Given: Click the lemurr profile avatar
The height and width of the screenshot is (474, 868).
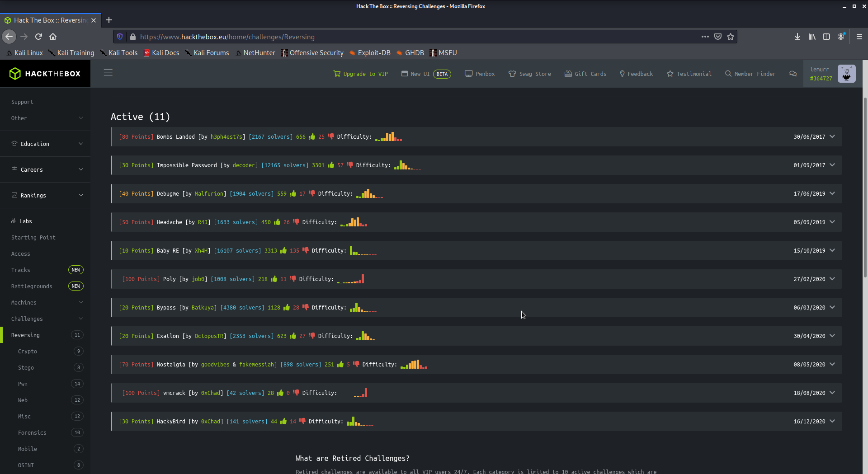Looking at the screenshot, I should point(846,74).
